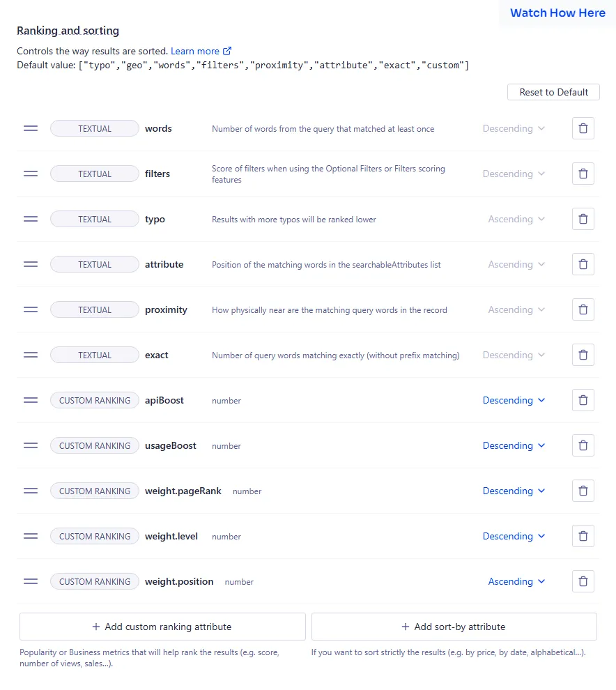Click drag handle for filters row

coord(31,174)
